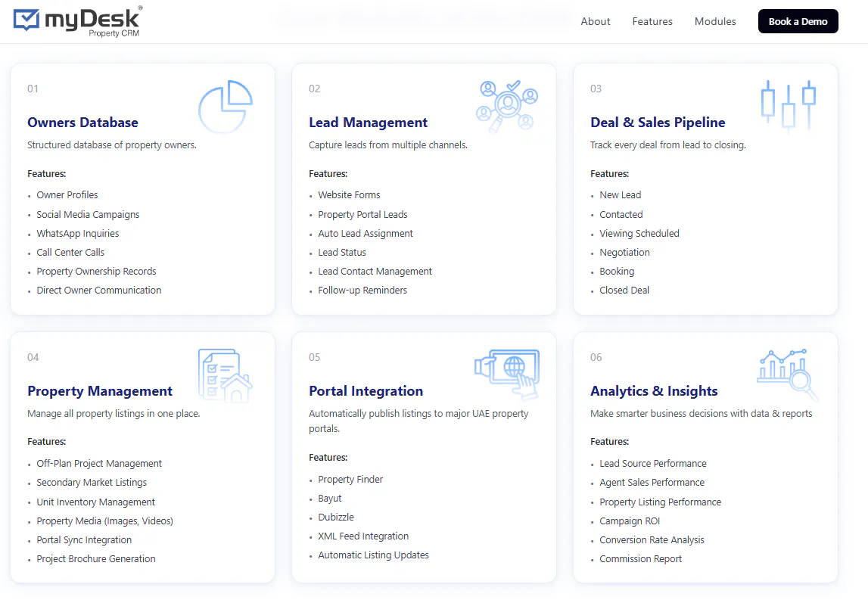The height and width of the screenshot is (603, 868).
Task: Click 'Contacted' pipeline stage text
Action: coord(621,215)
